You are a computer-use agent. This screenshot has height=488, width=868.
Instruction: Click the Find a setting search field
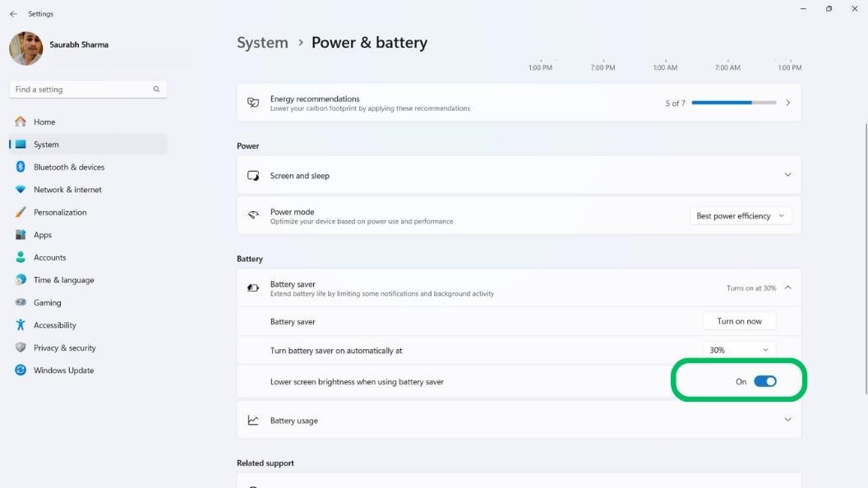pos(81,90)
